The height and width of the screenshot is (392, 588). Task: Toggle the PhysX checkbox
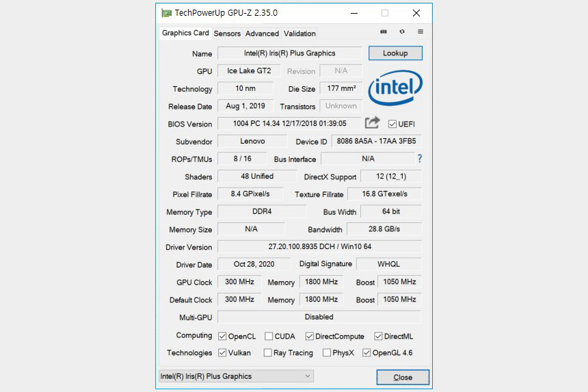(327, 353)
